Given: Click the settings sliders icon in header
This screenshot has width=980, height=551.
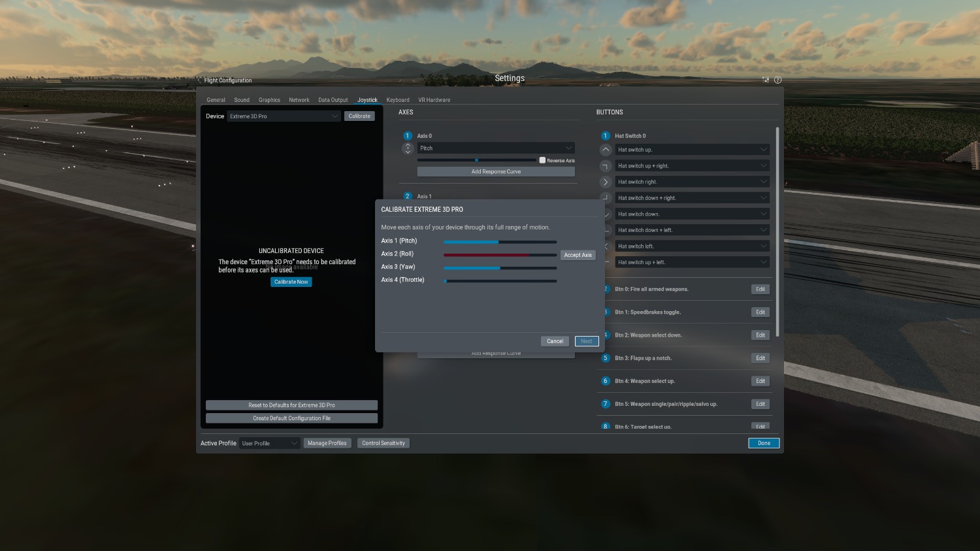Looking at the screenshot, I should tap(765, 80).
